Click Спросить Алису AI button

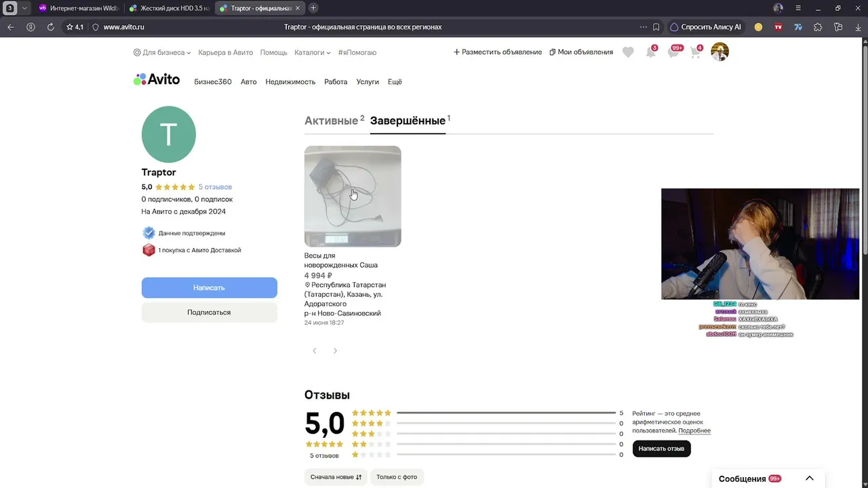705,27
